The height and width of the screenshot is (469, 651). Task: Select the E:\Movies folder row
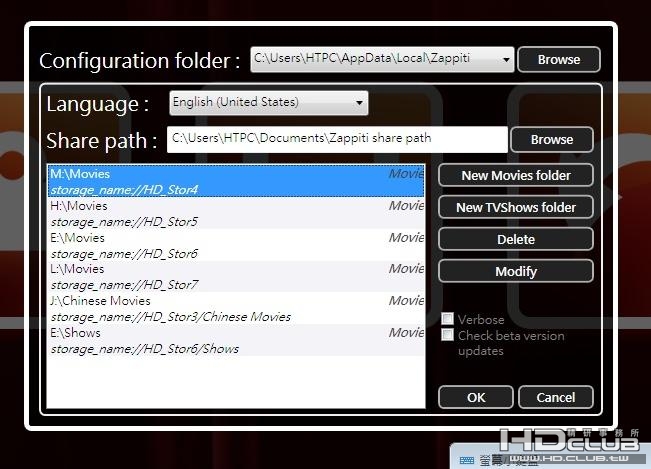[236, 245]
